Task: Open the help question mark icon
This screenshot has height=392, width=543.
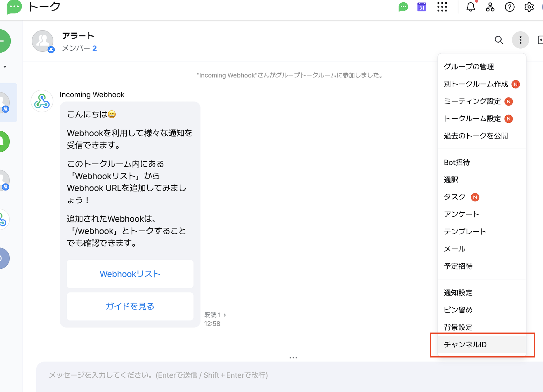Action: 510,7
